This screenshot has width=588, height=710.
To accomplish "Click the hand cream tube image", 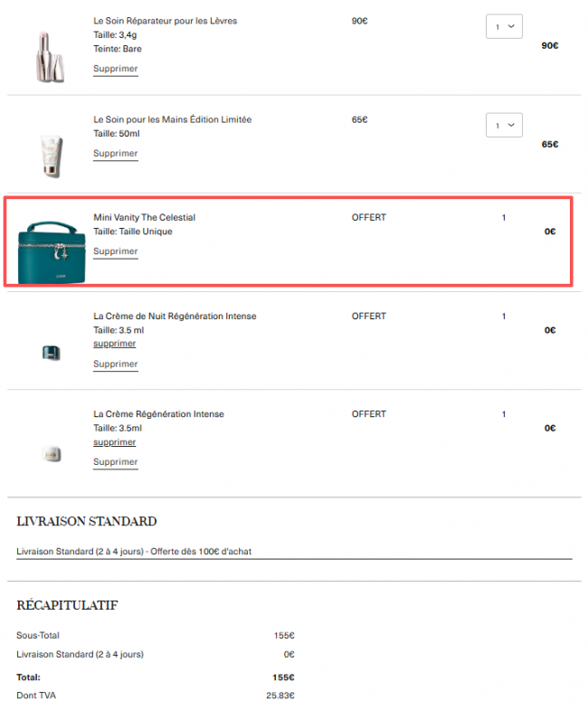I will [x=51, y=155].
